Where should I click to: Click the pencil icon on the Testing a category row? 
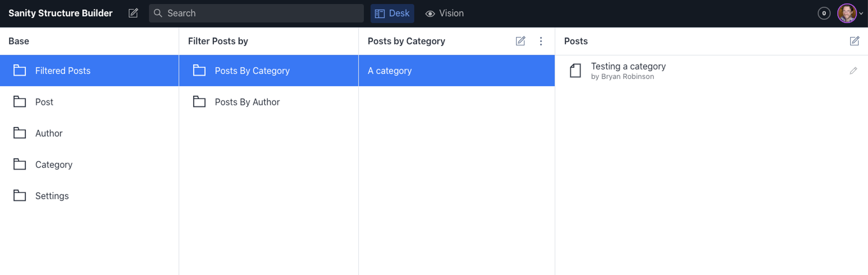pos(853,71)
